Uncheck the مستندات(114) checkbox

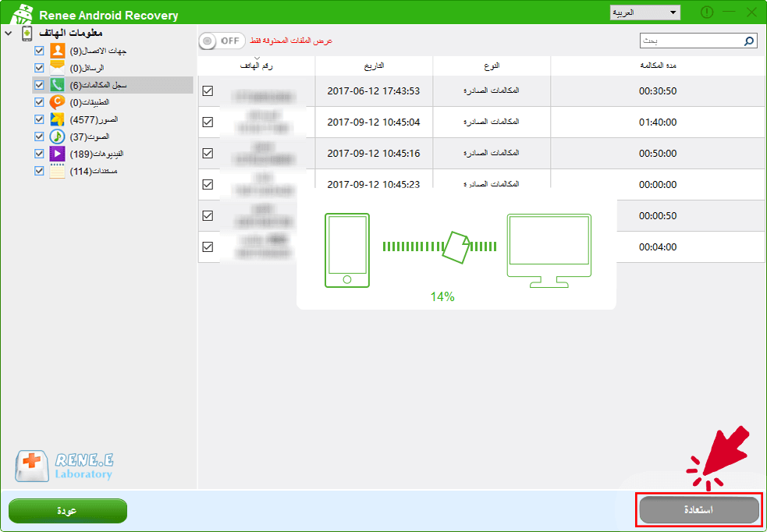click(39, 171)
